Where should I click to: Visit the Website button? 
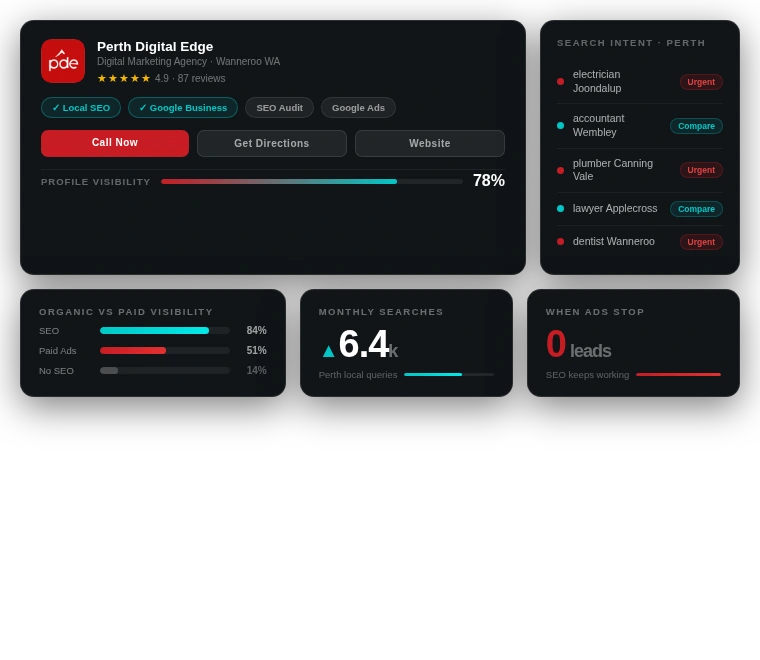click(430, 143)
